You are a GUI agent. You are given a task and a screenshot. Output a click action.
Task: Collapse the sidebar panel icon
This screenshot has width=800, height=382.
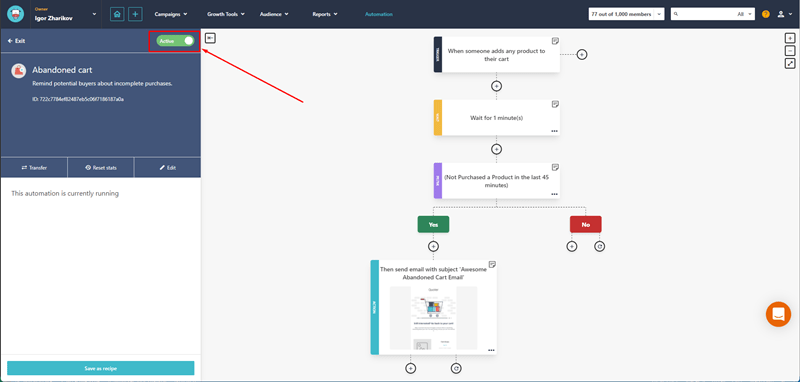click(x=210, y=38)
